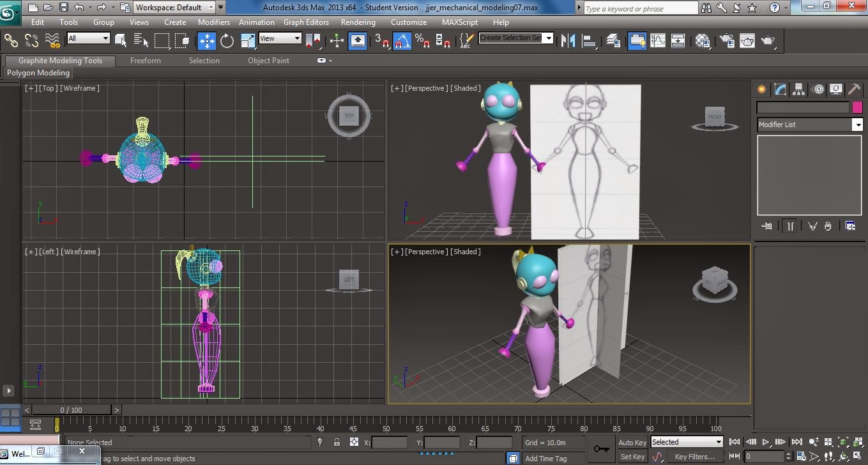Open the Rendering menu
868x465 pixels.
358,22
